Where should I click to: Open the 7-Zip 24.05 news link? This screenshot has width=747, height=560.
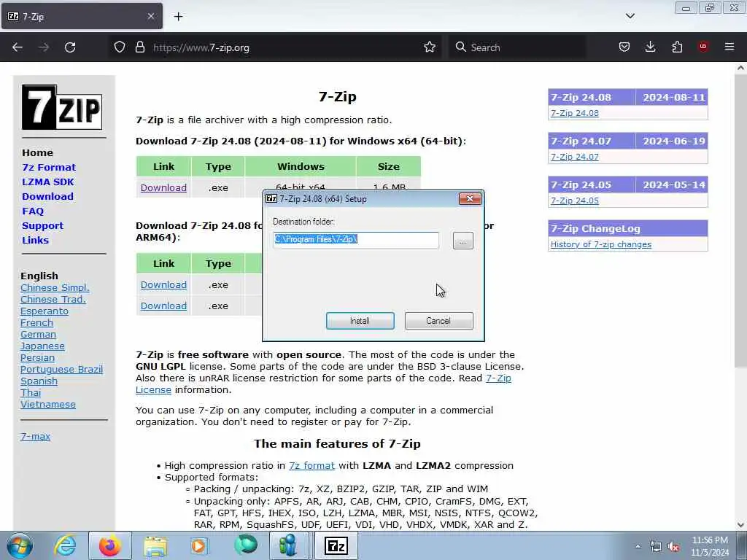pos(575,201)
